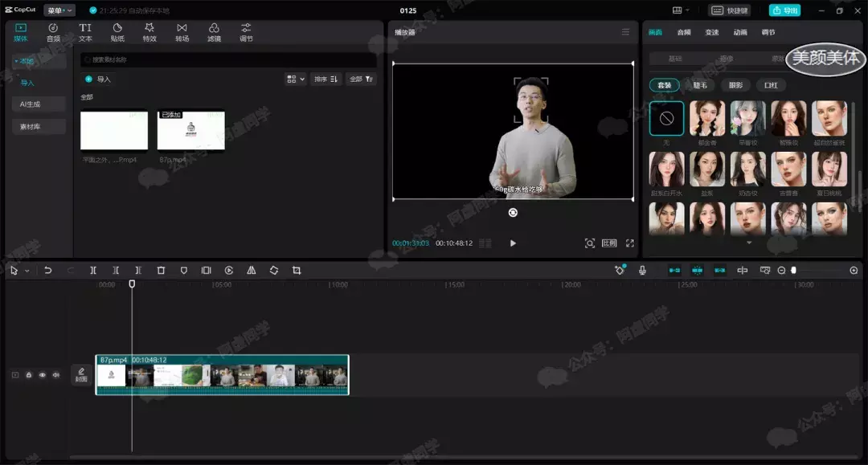Open the 菜单 menu dropdown
This screenshot has width=868, height=465.
click(59, 10)
